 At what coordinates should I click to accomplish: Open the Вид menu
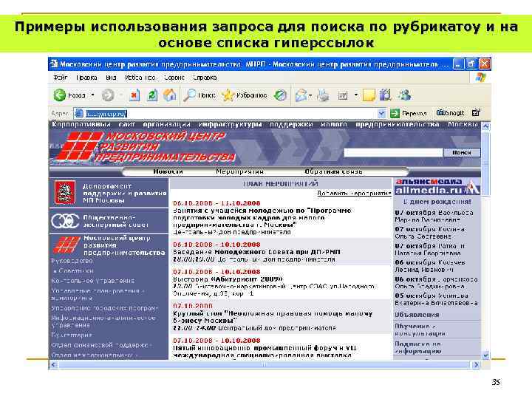pos(112,78)
